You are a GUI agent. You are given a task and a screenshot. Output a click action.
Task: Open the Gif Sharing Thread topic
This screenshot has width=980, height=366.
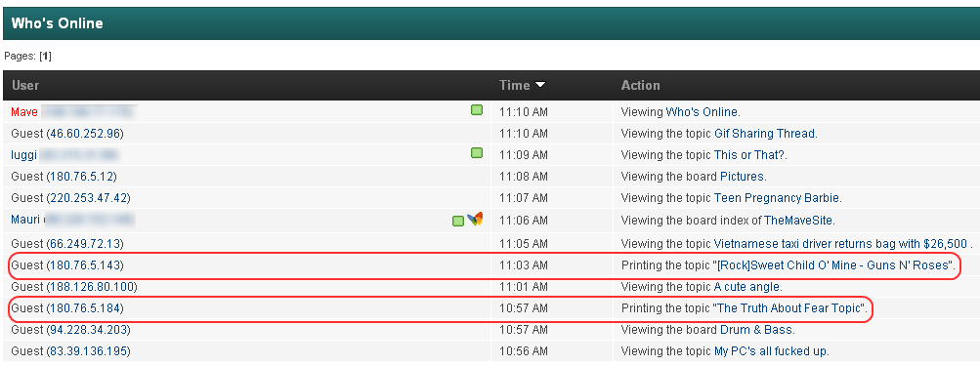[764, 134]
